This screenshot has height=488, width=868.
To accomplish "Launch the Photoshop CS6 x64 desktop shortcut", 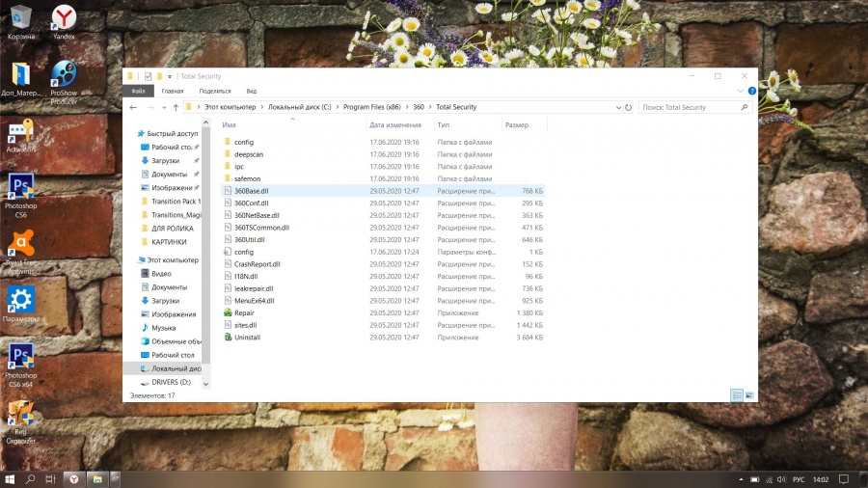I will coord(21,366).
